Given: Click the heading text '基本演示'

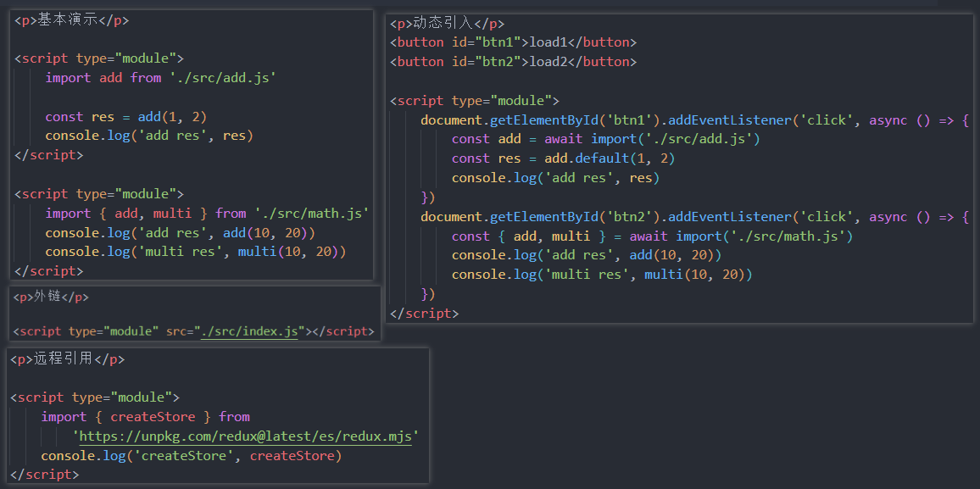Looking at the screenshot, I should (x=68, y=20).
